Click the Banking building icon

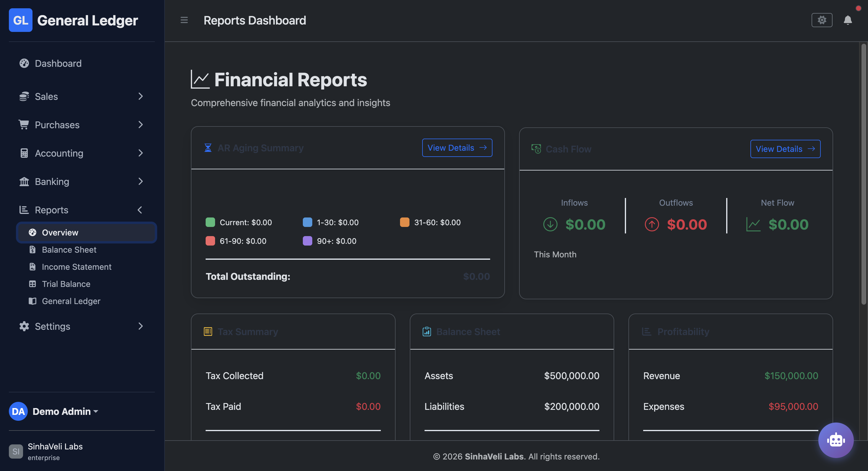point(24,181)
